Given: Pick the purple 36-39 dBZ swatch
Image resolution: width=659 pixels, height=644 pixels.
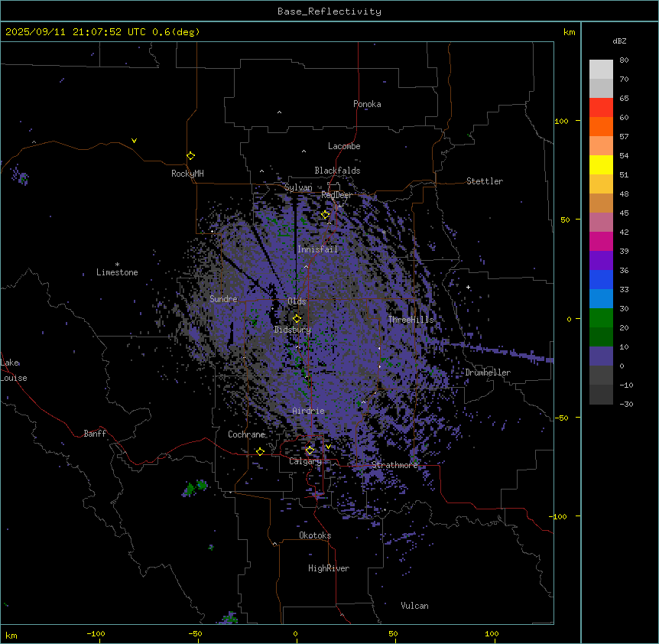Looking at the screenshot, I should 601,261.
